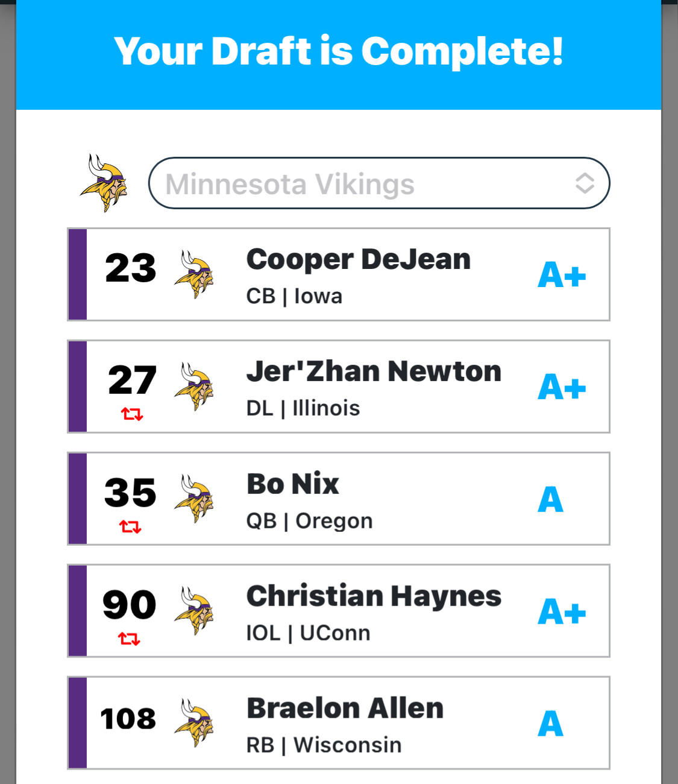Click the Vikings logo on pick 27

194,387
